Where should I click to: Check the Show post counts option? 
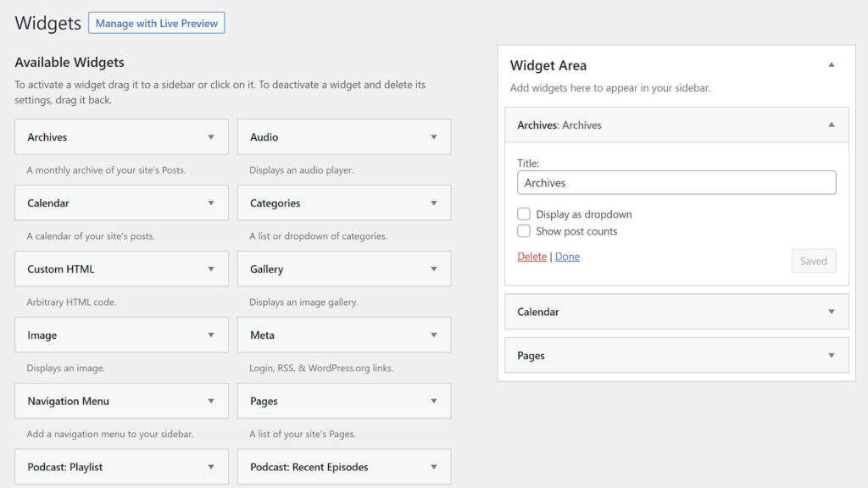(x=524, y=231)
